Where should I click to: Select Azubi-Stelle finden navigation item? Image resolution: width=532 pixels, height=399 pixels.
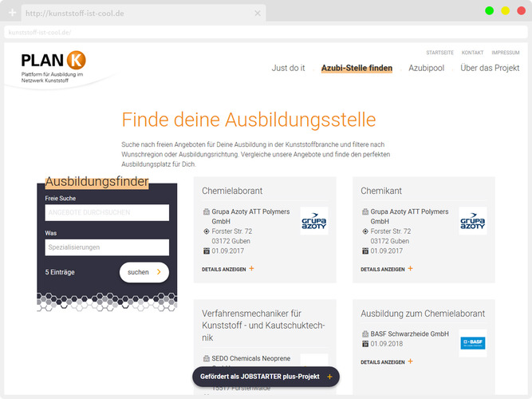click(357, 69)
